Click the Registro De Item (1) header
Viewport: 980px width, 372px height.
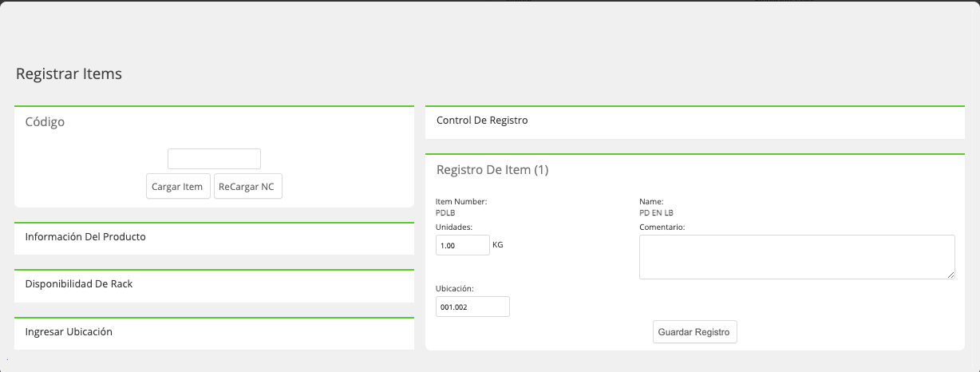tap(492, 170)
